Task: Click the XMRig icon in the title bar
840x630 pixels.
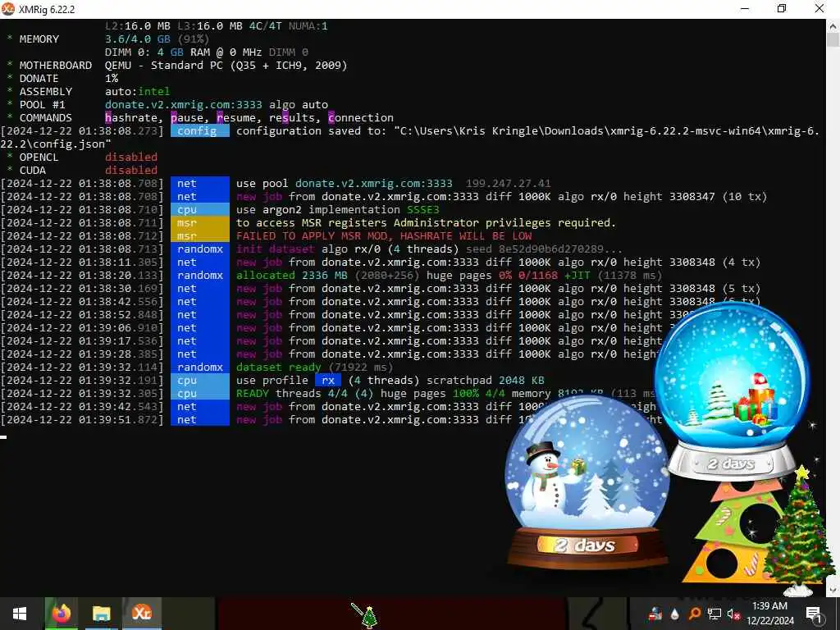Action: [8, 8]
